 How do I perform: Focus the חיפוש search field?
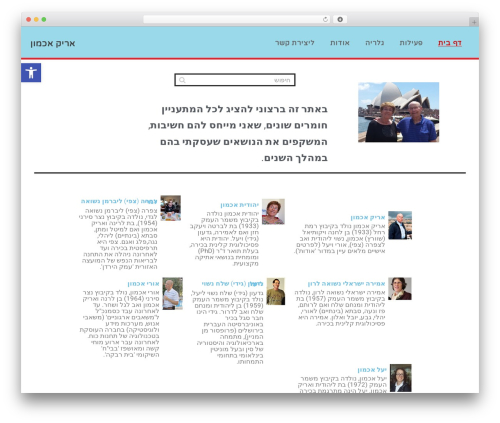(235, 80)
